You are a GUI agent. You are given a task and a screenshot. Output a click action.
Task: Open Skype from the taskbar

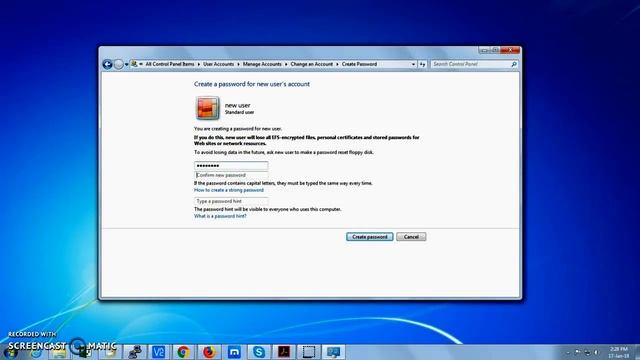pos(259,352)
